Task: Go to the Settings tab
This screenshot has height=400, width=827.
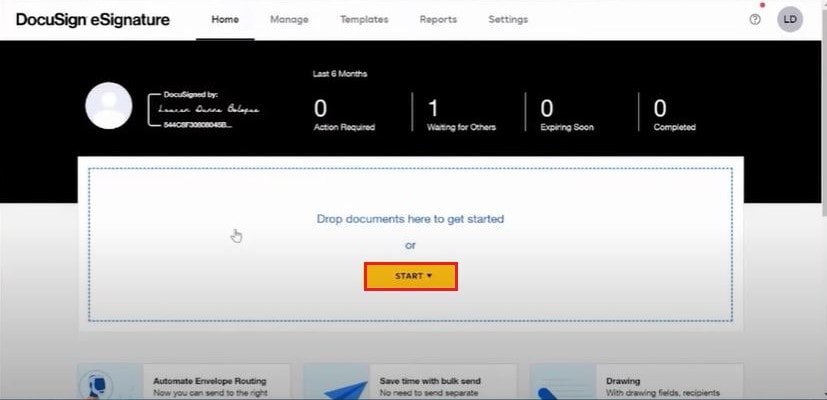Action: pos(508,20)
